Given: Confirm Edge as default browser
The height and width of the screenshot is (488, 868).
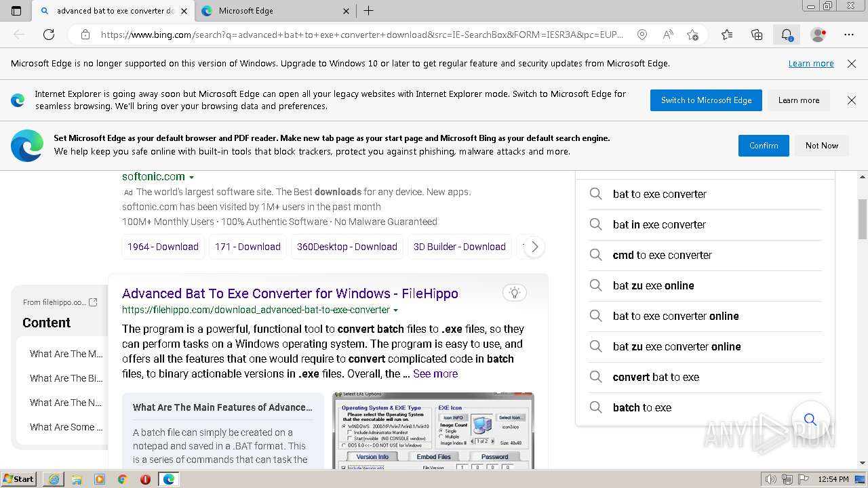Looking at the screenshot, I should pyautogui.click(x=764, y=146).
